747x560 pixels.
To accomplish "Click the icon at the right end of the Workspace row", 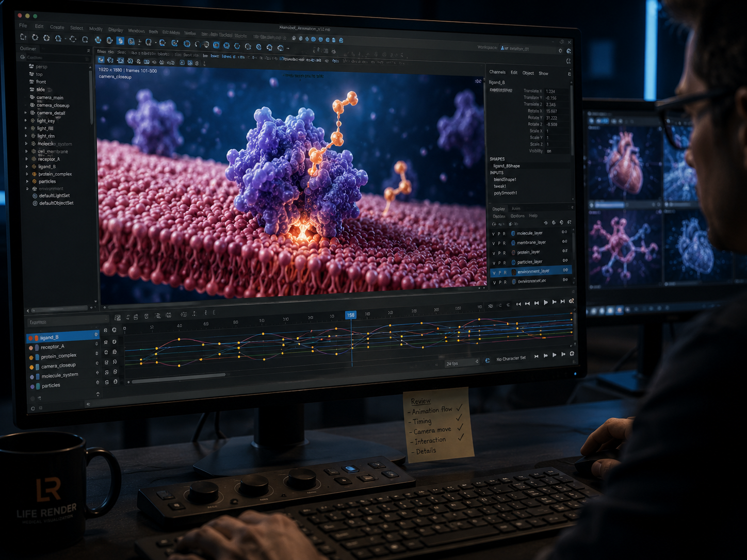I will click(569, 51).
